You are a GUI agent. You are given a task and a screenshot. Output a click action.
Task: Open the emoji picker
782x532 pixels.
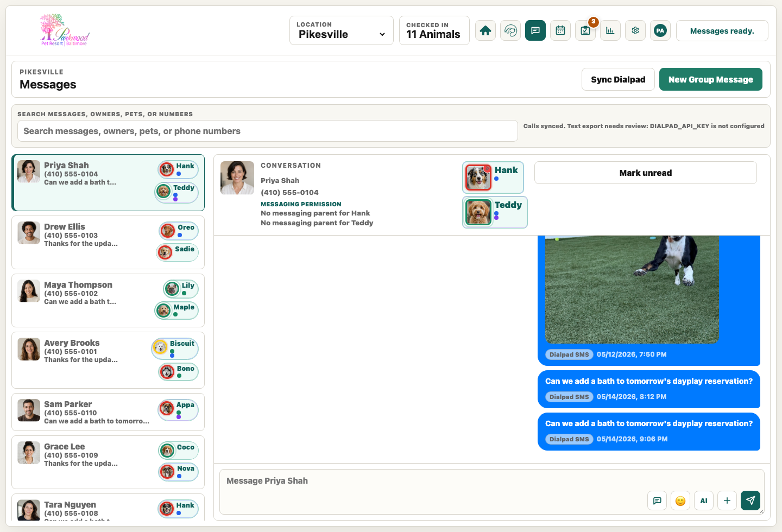pyautogui.click(x=680, y=501)
